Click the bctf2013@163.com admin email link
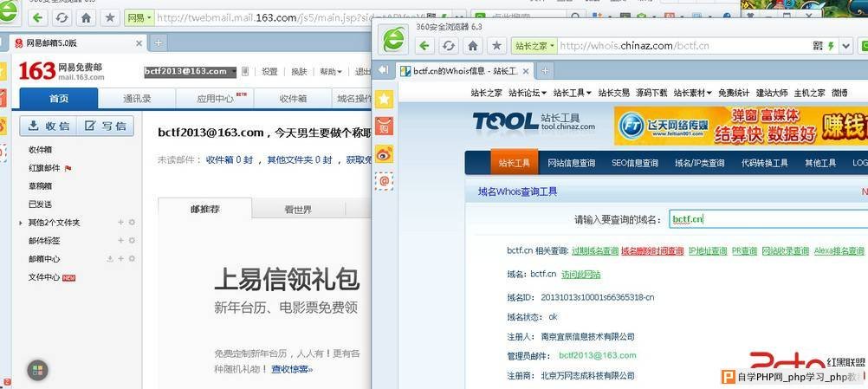The image size is (868, 389). (x=598, y=355)
